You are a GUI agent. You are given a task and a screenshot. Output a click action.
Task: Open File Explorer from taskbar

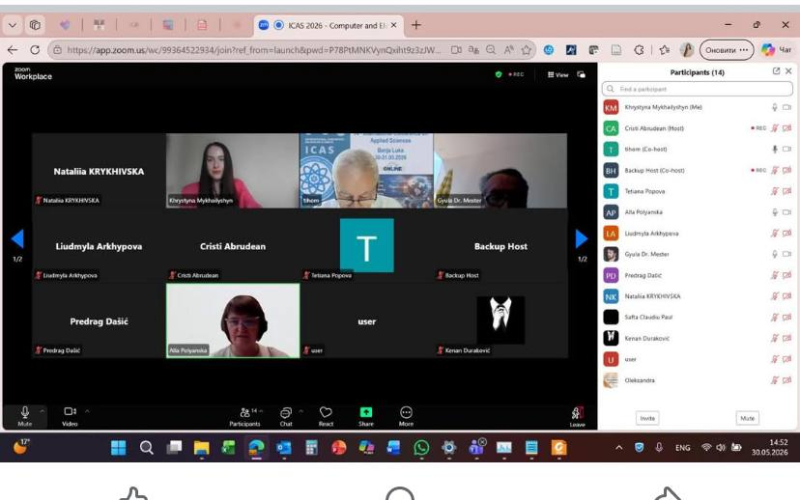coord(202,448)
